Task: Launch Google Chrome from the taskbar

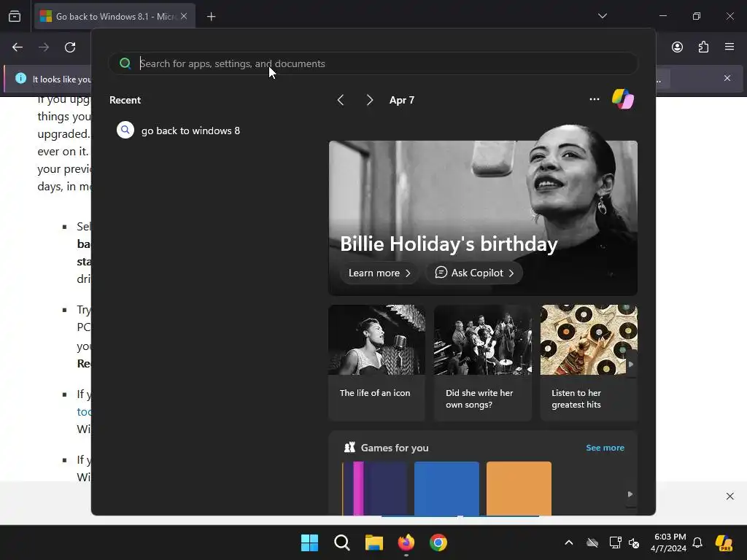Action: click(x=438, y=542)
